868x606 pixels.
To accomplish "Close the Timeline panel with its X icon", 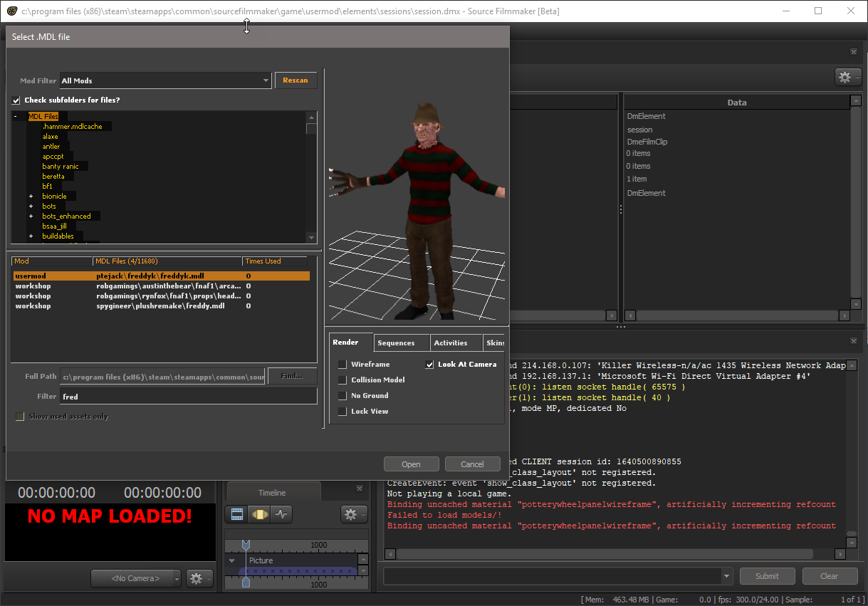I will [358, 489].
